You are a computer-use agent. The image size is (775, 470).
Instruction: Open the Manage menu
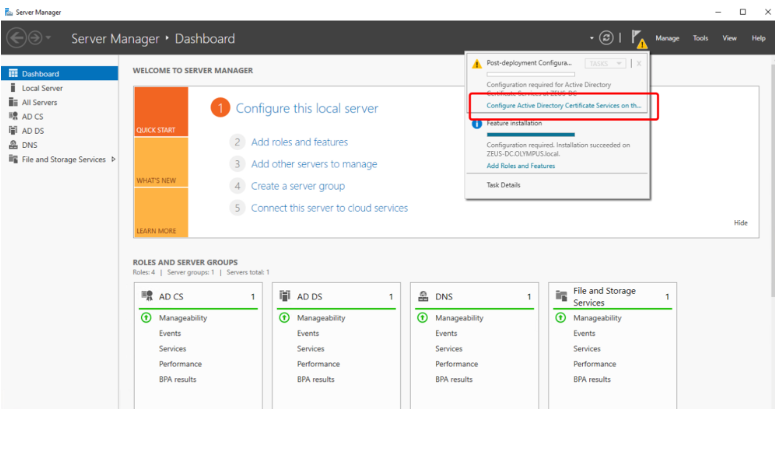coord(667,39)
